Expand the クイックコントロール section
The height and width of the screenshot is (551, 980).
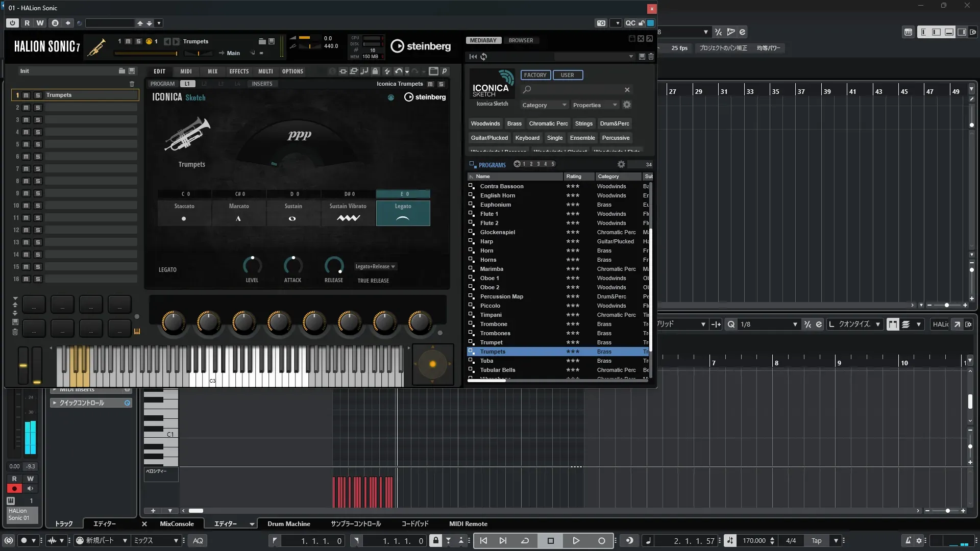(54, 403)
